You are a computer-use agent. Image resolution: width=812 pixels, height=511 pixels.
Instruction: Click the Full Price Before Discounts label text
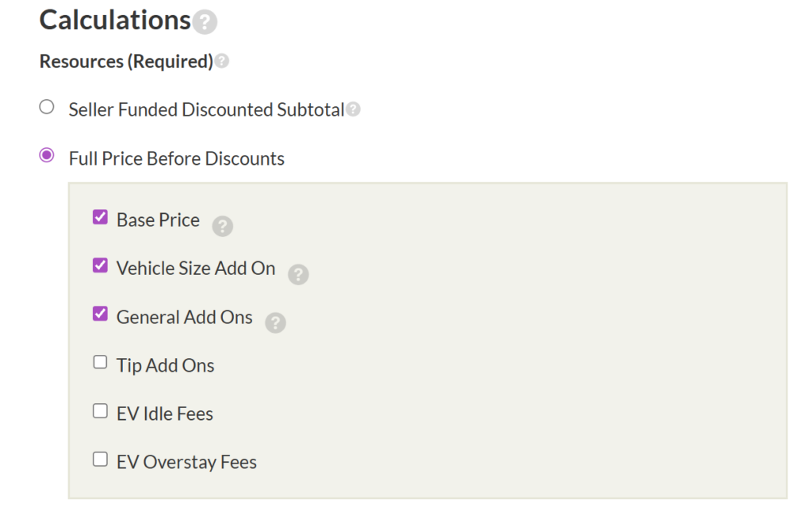point(176,158)
